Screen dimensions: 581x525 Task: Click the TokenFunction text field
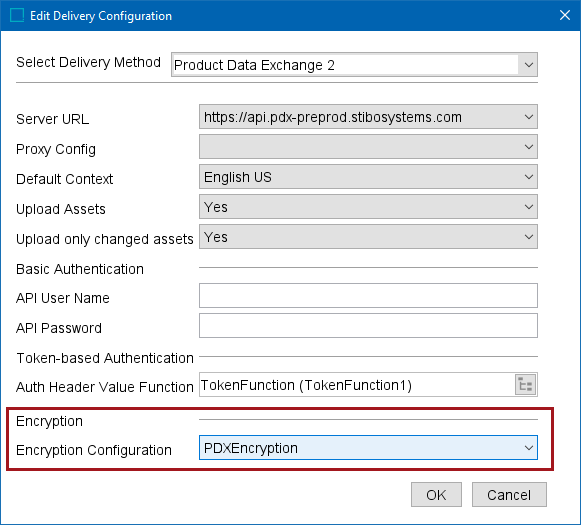click(356, 385)
